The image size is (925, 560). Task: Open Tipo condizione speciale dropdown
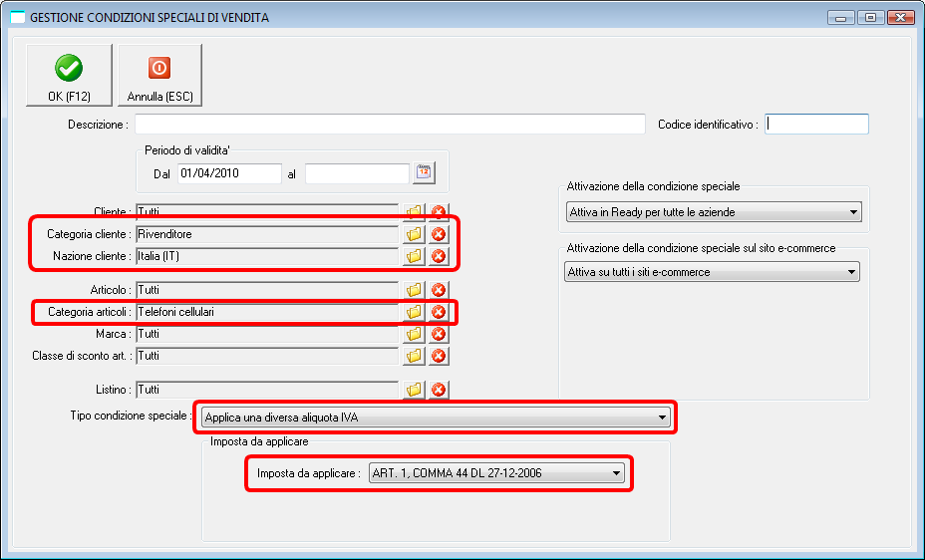436,418
